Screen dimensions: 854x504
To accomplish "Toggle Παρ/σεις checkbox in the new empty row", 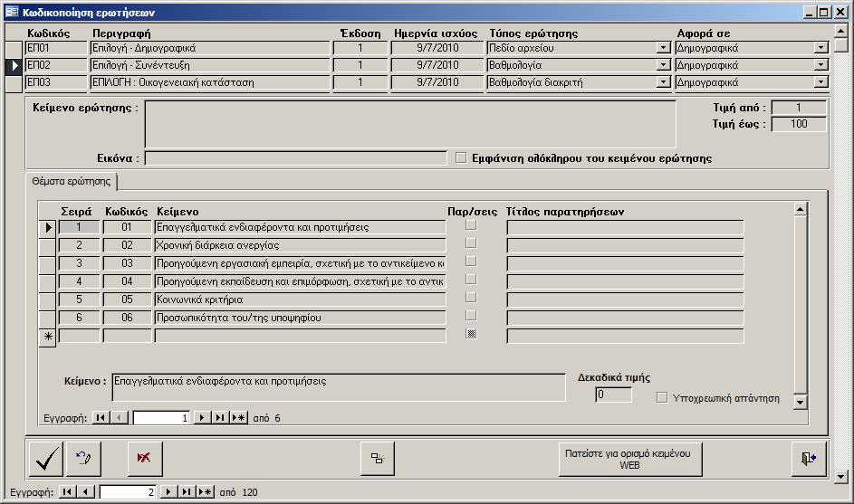I will [x=471, y=334].
